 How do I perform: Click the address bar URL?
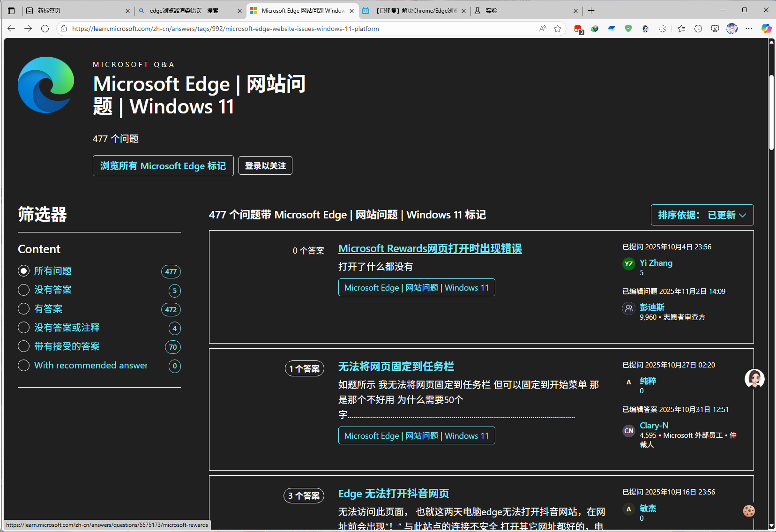(225, 29)
